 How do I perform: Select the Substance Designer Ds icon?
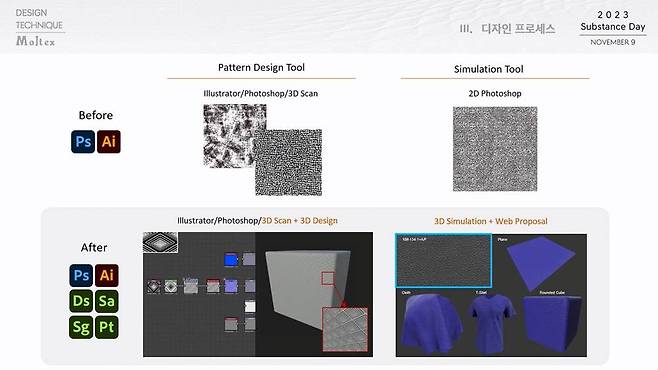click(x=81, y=301)
